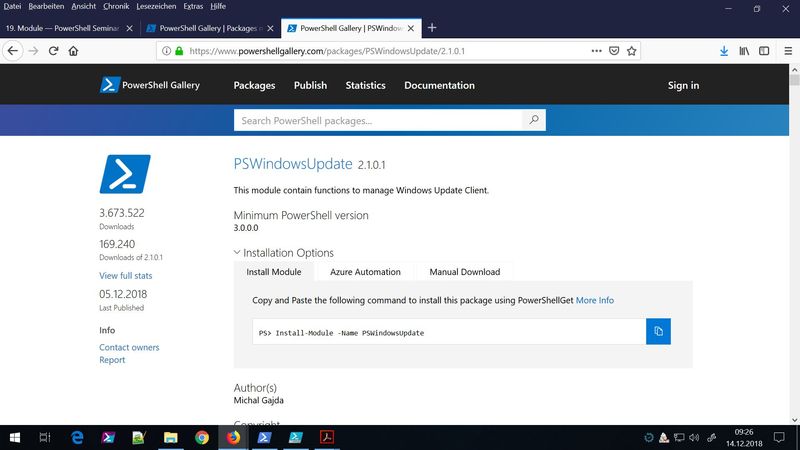Copy Install-Module command to clipboard
The height and width of the screenshot is (450, 800).
pos(658,332)
